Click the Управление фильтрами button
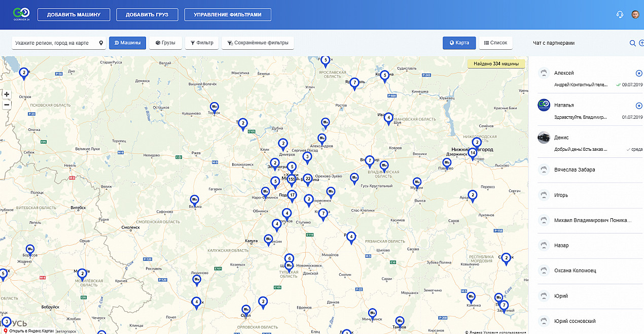Screen dimensions: 644x334 228,15
